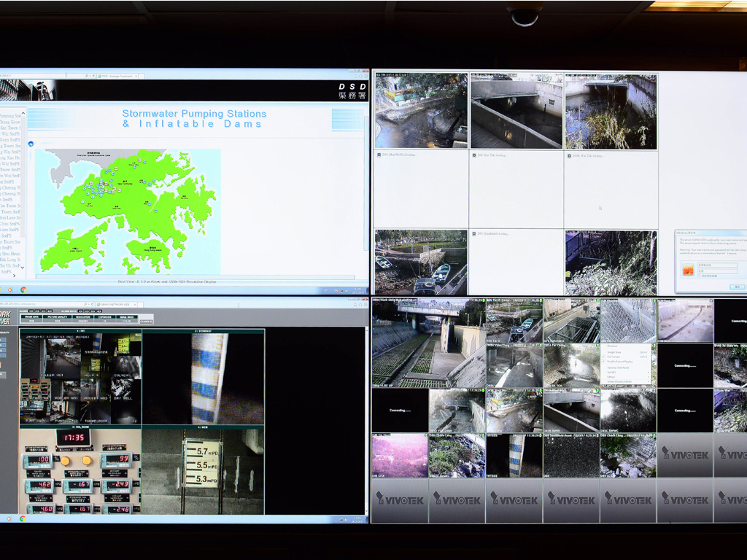747x560 pixels.
Task: Toggle Enable Instant Replay in the context menu
Action: pos(625,362)
